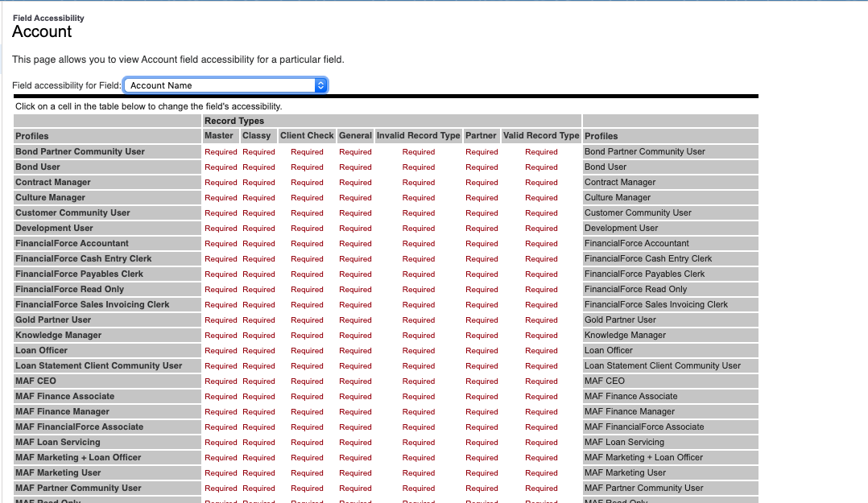
Task: Click Invalid Record Type cell for MAF FinancialForce Associate
Action: (419, 427)
